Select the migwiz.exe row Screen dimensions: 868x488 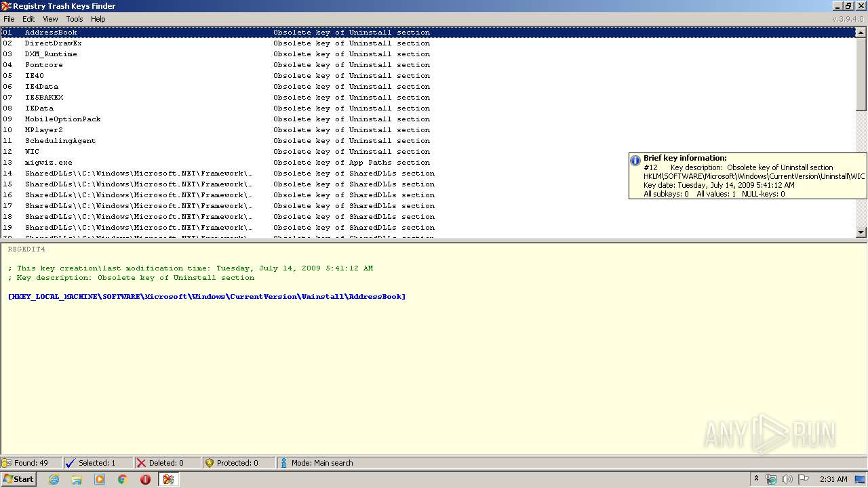(x=428, y=163)
